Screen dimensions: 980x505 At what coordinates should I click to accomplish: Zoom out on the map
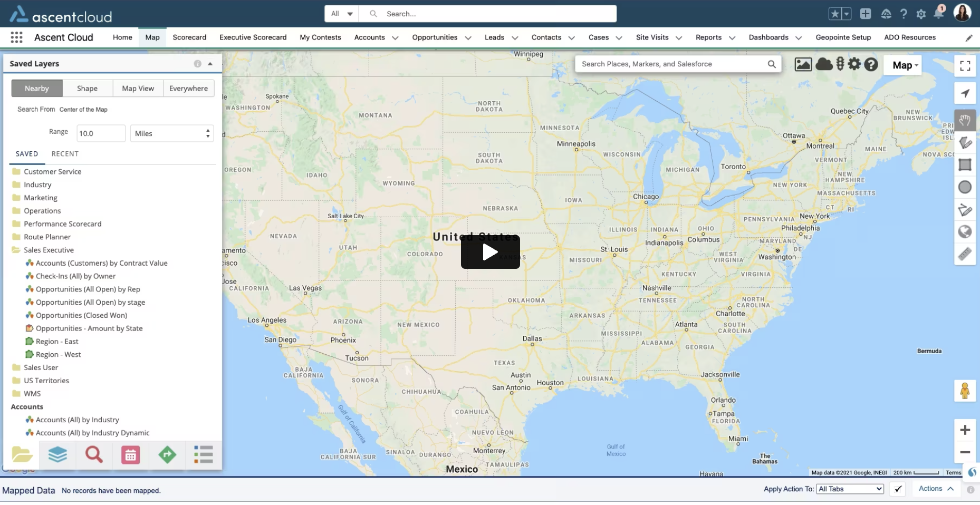point(965,452)
